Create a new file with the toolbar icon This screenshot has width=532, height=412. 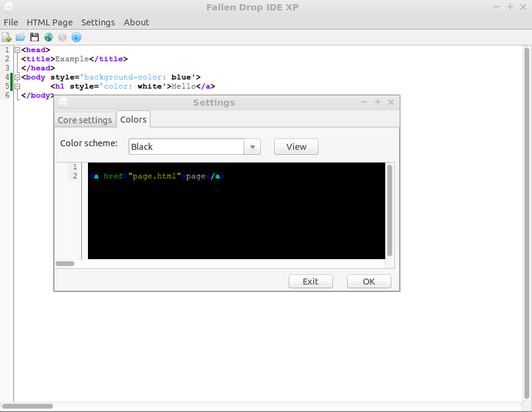tap(7, 37)
